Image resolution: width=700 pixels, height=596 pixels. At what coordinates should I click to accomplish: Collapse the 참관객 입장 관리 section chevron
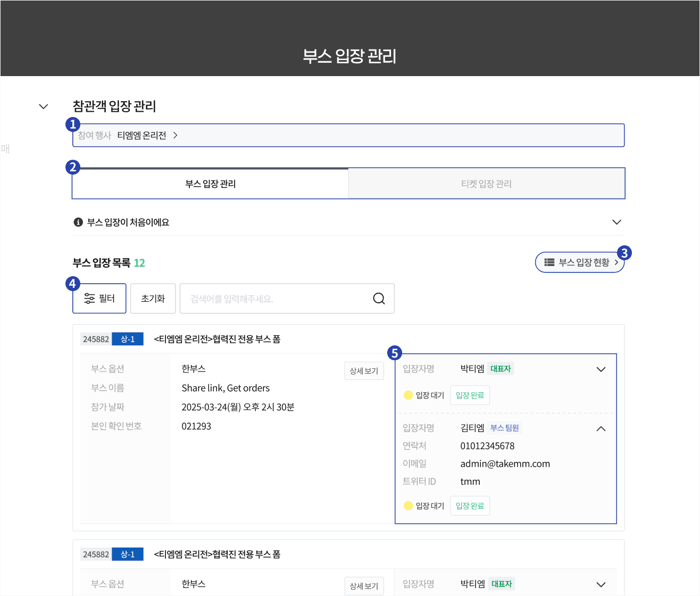[x=44, y=106]
